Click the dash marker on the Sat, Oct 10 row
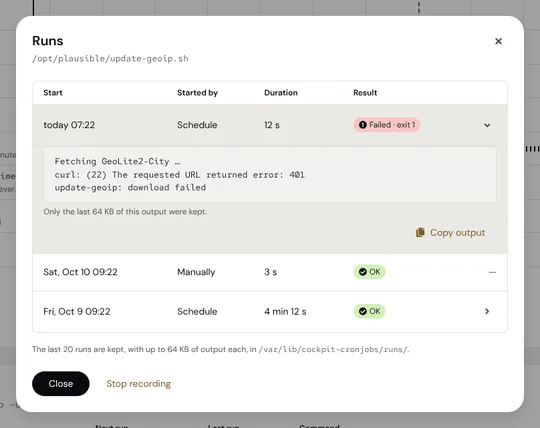 [492, 272]
